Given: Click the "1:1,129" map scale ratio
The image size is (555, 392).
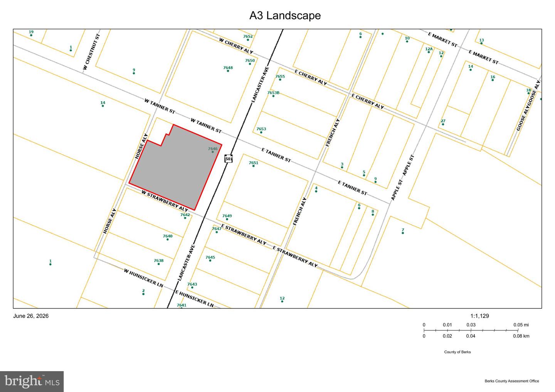Looking at the screenshot, I should [x=479, y=316].
